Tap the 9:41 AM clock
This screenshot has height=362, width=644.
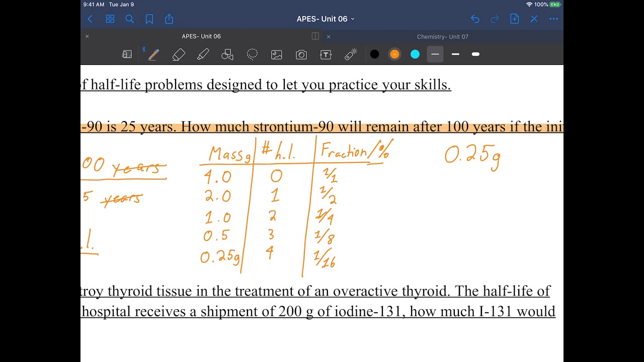[x=94, y=5]
